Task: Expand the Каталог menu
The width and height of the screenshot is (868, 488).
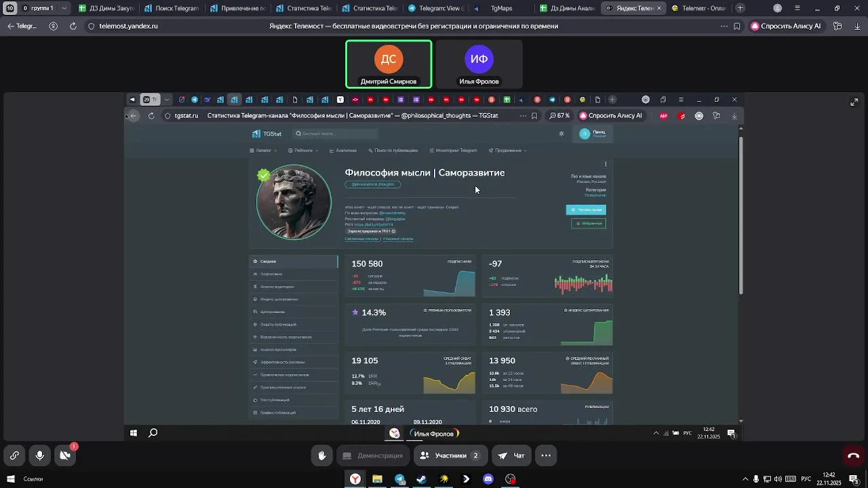Action: click(x=263, y=150)
